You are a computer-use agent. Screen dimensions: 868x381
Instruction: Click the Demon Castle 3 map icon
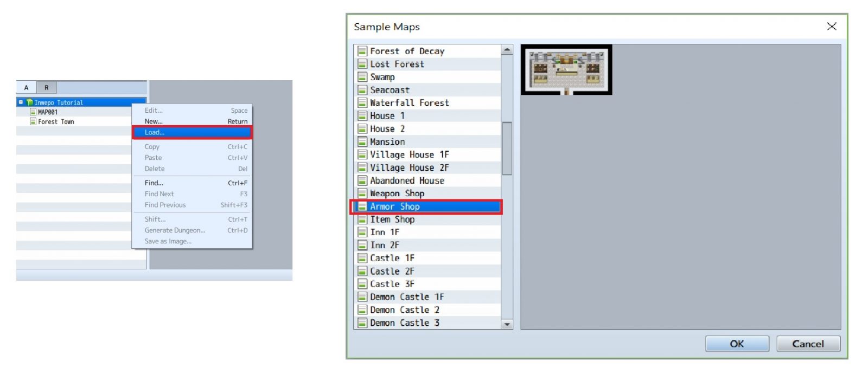tap(362, 323)
